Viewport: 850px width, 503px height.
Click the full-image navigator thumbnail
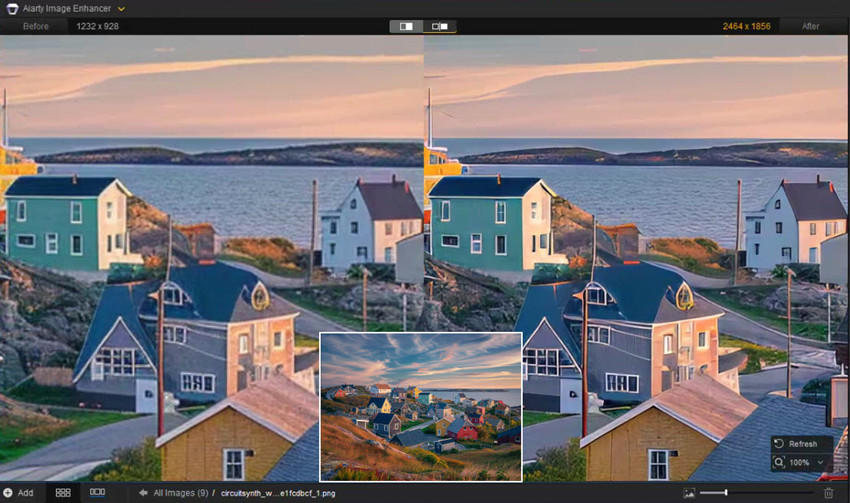pos(420,407)
